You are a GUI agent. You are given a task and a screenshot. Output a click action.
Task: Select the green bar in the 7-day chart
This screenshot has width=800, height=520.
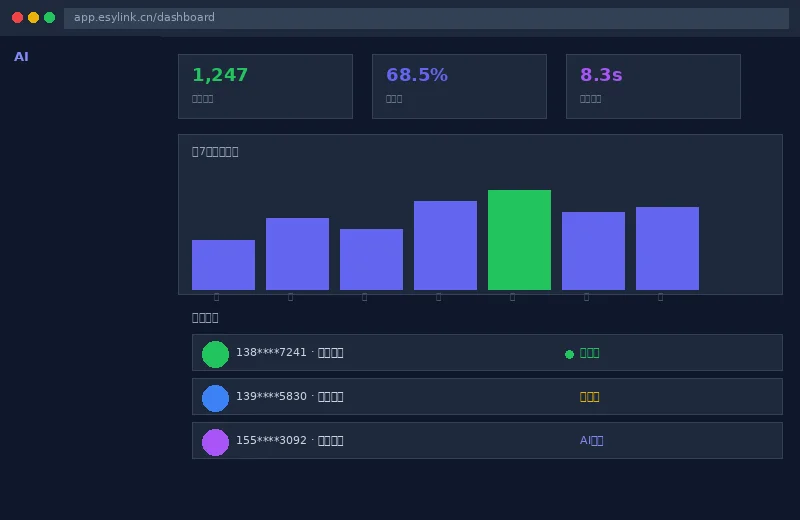tap(519, 240)
